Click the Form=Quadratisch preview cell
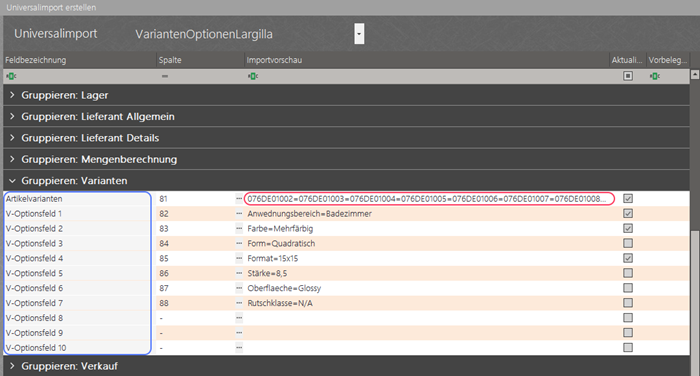 click(281, 243)
